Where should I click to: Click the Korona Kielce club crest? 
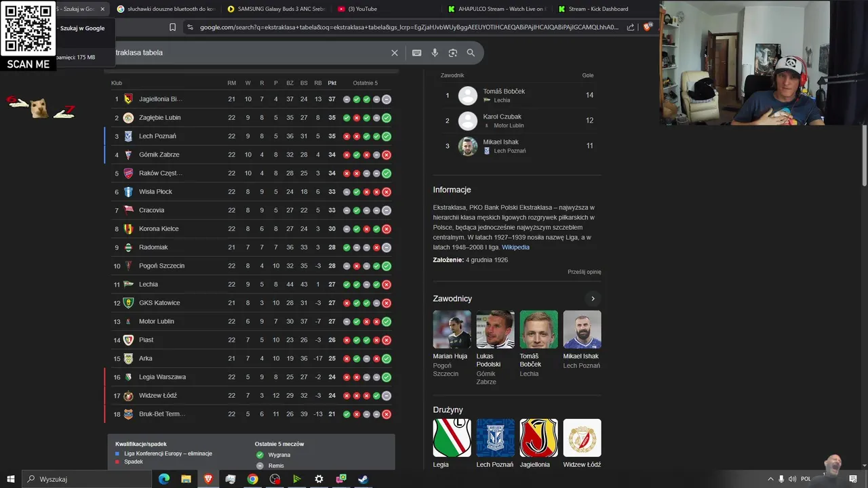tap(128, 229)
